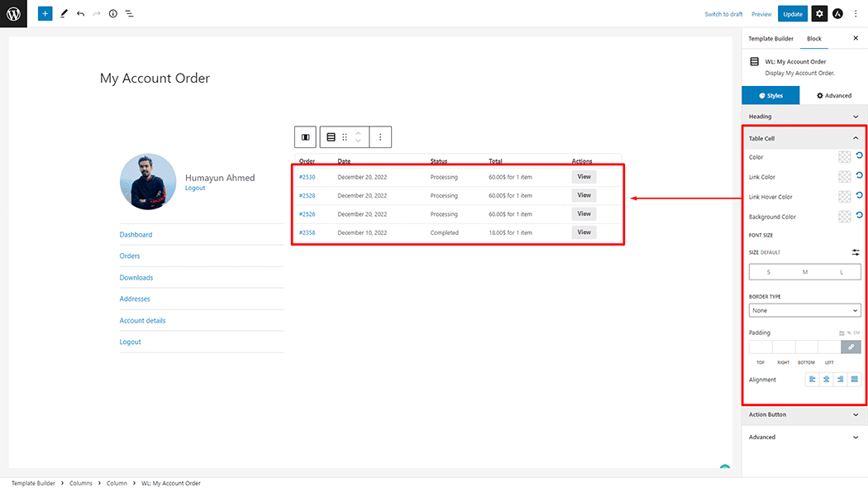Open block options via three-dot toolbar icon
Image resolution: width=868 pixels, height=488 pixels.
click(x=380, y=136)
